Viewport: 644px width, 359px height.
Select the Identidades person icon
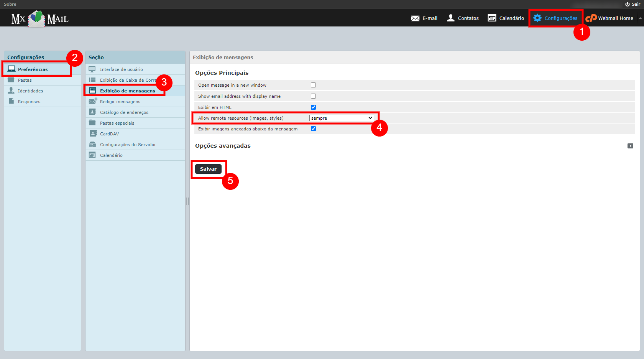click(x=11, y=91)
